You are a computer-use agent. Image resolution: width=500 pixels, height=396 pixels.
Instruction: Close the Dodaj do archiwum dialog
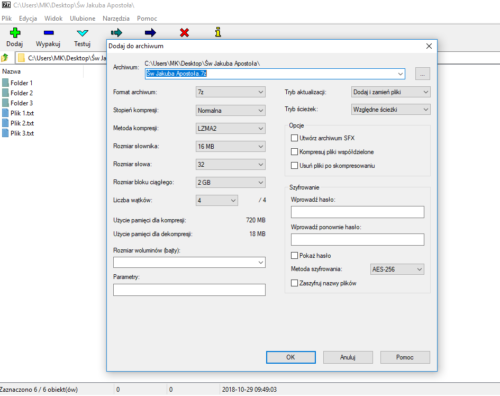click(429, 46)
